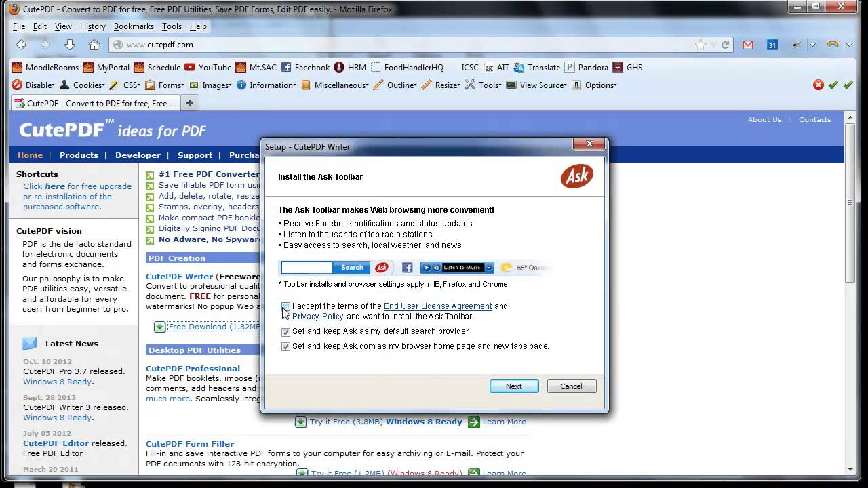Open the End User License Agreement link
Viewport: 868px width, 488px height.
(x=438, y=306)
